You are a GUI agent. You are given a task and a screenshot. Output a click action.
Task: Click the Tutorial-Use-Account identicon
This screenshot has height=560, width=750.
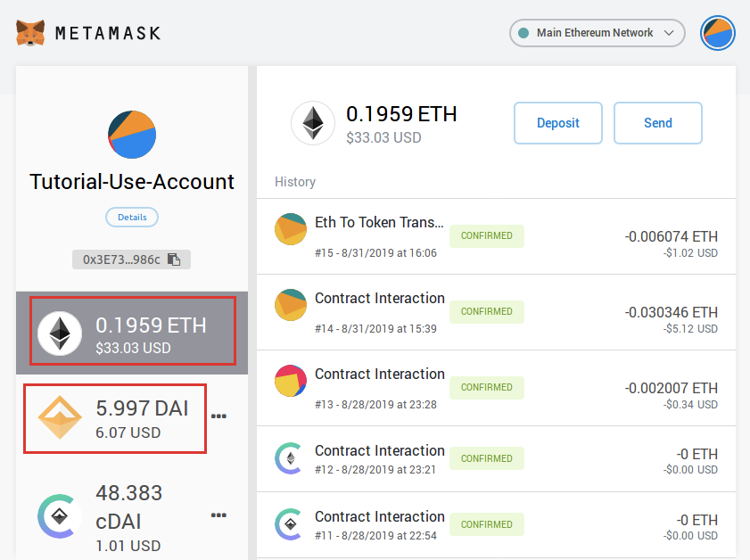tap(132, 135)
